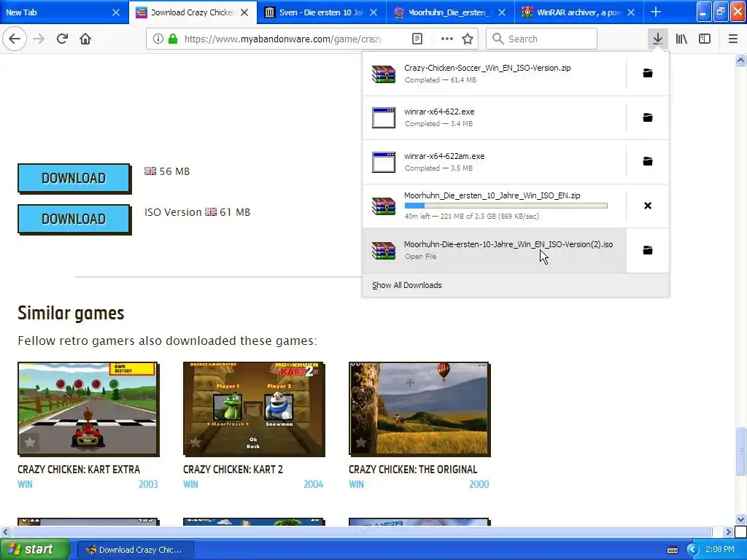747x560 pixels.
Task: Click the horizontal scrollbar right arrow
Action: 728,532
